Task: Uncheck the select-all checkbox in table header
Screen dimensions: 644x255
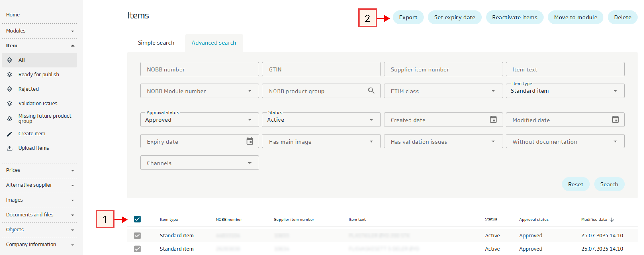Action: (x=137, y=219)
